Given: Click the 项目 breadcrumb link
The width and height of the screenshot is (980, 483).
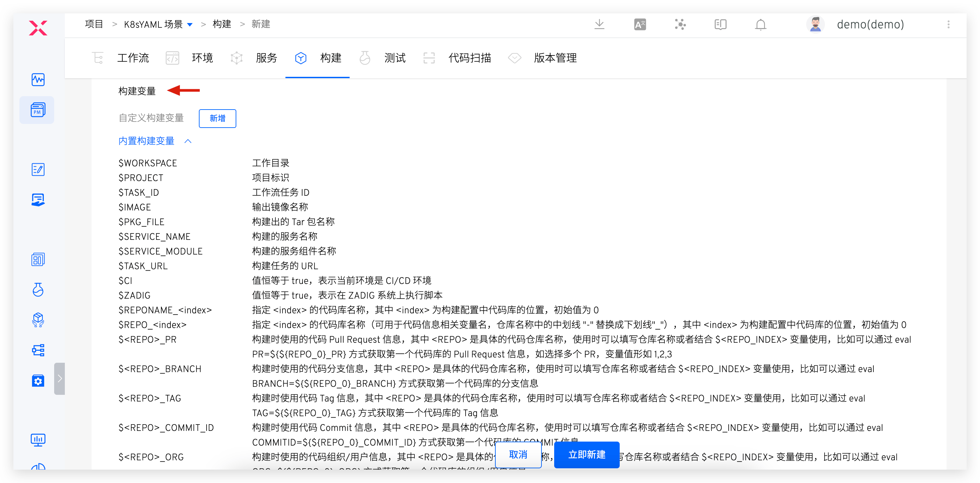Looking at the screenshot, I should click(x=94, y=25).
